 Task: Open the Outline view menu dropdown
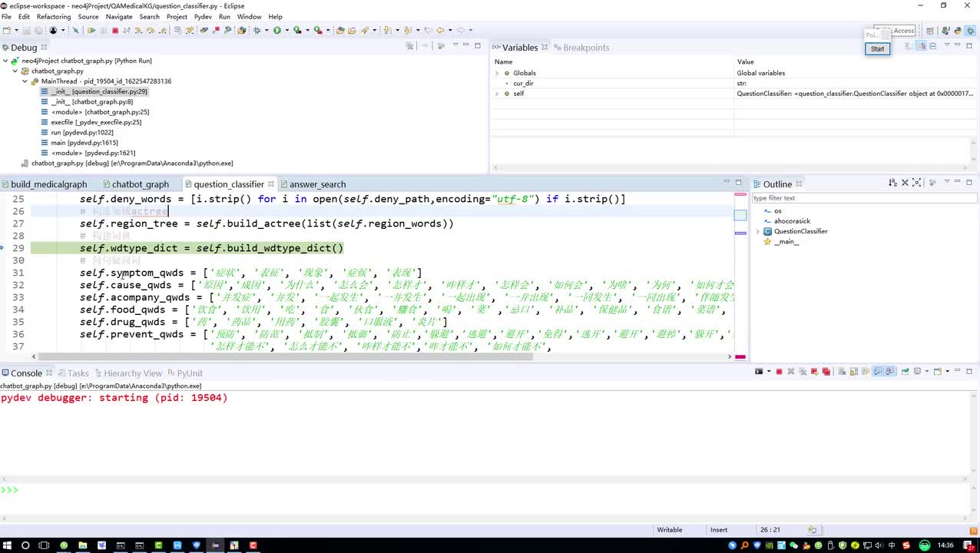pyautogui.click(x=947, y=182)
